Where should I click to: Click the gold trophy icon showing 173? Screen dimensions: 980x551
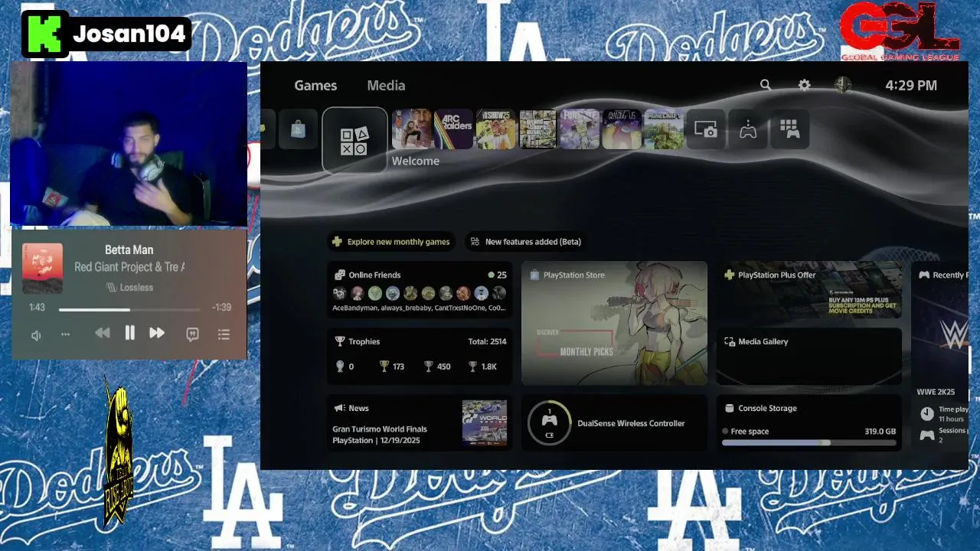point(384,367)
